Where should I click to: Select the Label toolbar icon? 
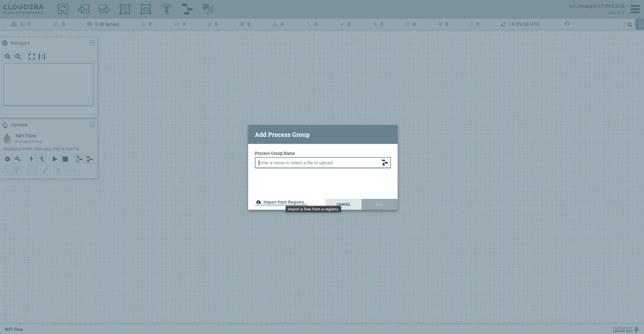click(x=208, y=9)
